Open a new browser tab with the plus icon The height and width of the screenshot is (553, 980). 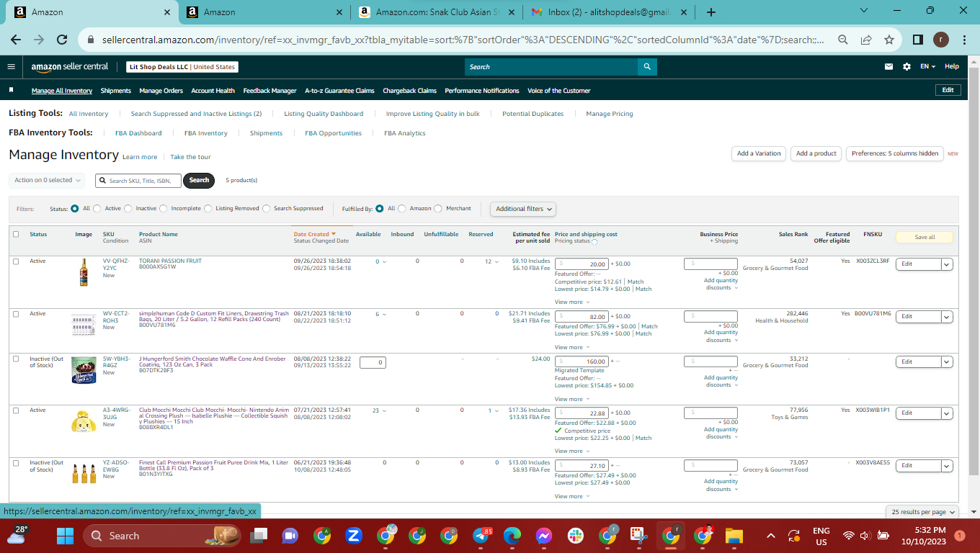(x=711, y=12)
